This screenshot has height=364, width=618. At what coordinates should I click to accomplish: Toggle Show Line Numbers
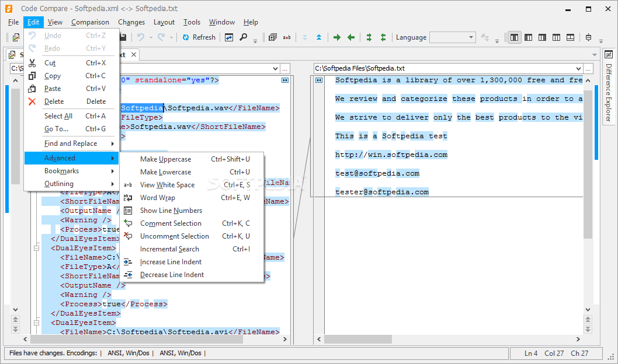click(192, 211)
